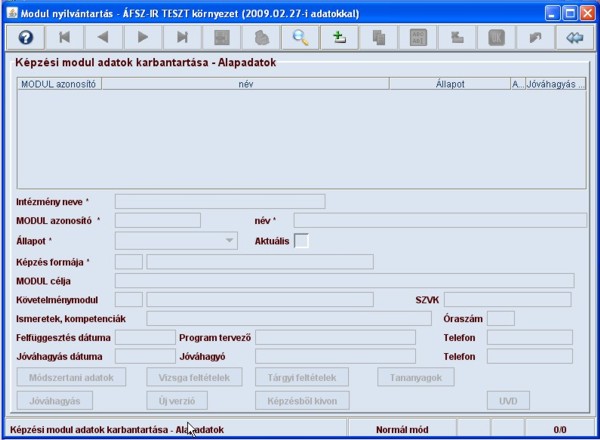Toggle the Aktuális checkbox
The image size is (600, 440).
(x=301, y=240)
